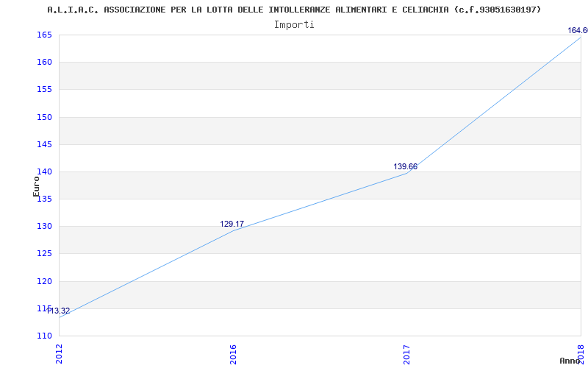The image size is (588, 368).
Task: Click the 130 y-axis tick value
Action: click(x=44, y=227)
